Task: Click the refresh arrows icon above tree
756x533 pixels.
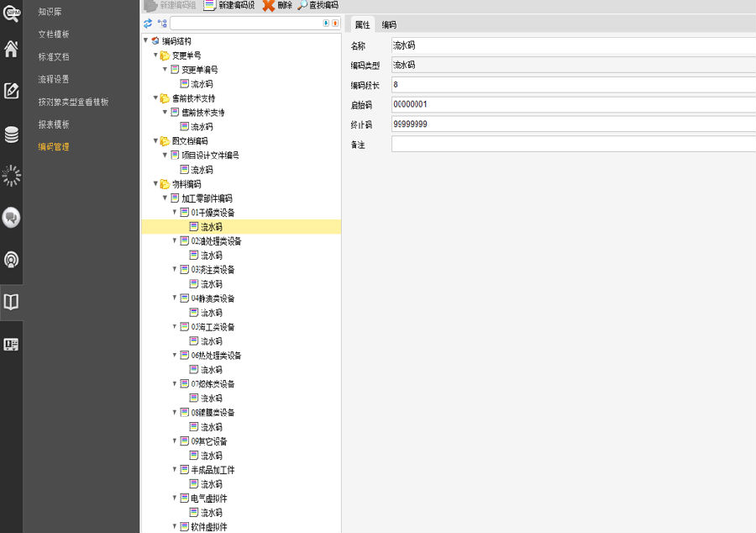Action: point(148,24)
